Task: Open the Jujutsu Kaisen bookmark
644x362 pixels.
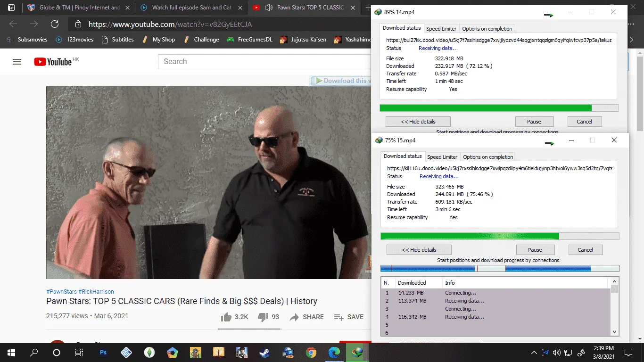Action: [x=303, y=40]
